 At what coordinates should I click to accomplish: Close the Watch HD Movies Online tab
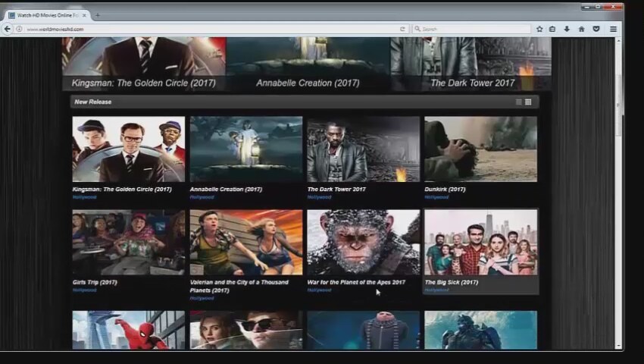(x=84, y=15)
